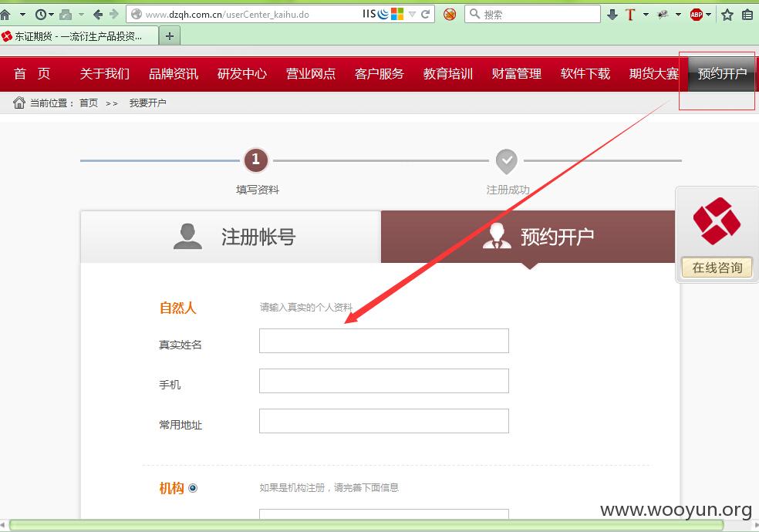Switch to the 预约开户 form tab
Screen dimensions: 759x532
click(x=528, y=237)
